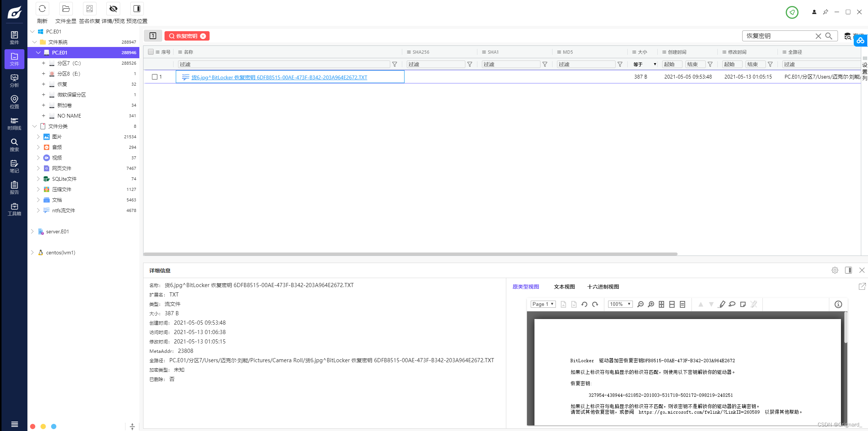The image size is (868, 431).
Task: Select the 微软保留分区 tree item
Action: [71, 95]
